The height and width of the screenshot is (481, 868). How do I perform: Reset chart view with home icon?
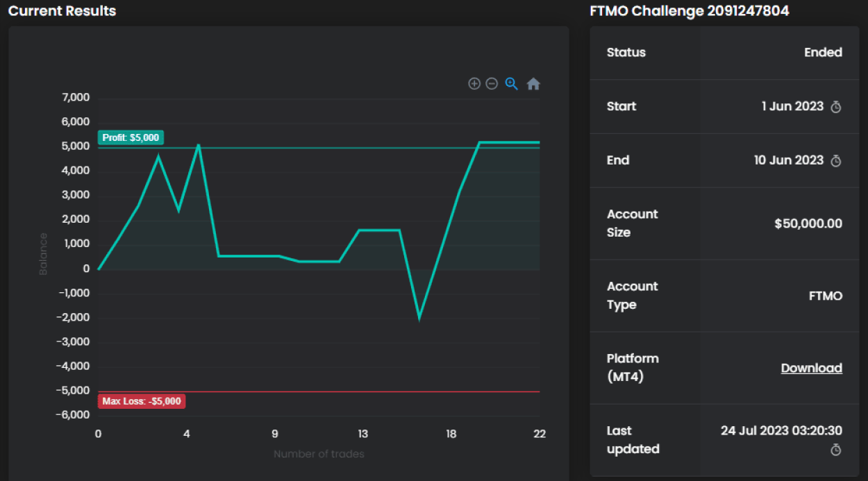[x=533, y=84]
